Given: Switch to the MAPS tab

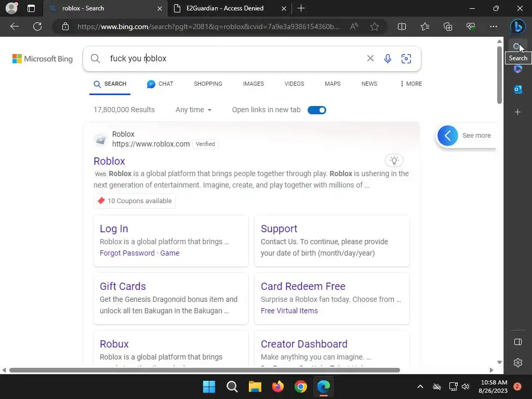Looking at the screenshot, I should click(332, 84).
